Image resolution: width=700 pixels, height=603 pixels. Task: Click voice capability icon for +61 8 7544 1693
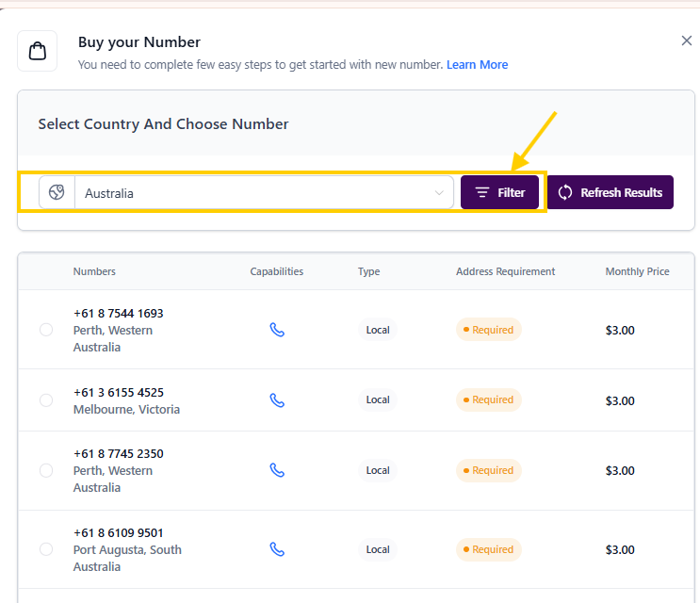coord(277,330)
